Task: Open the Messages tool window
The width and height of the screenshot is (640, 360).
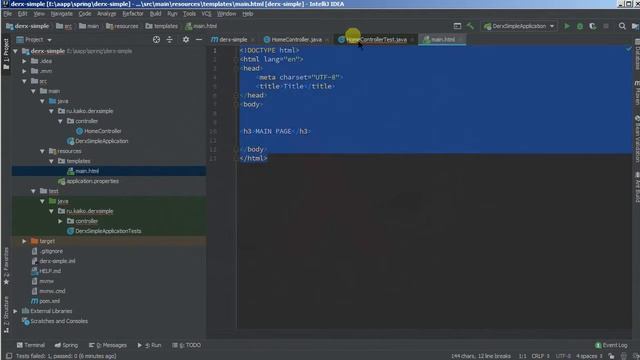Action: [108, 345]
